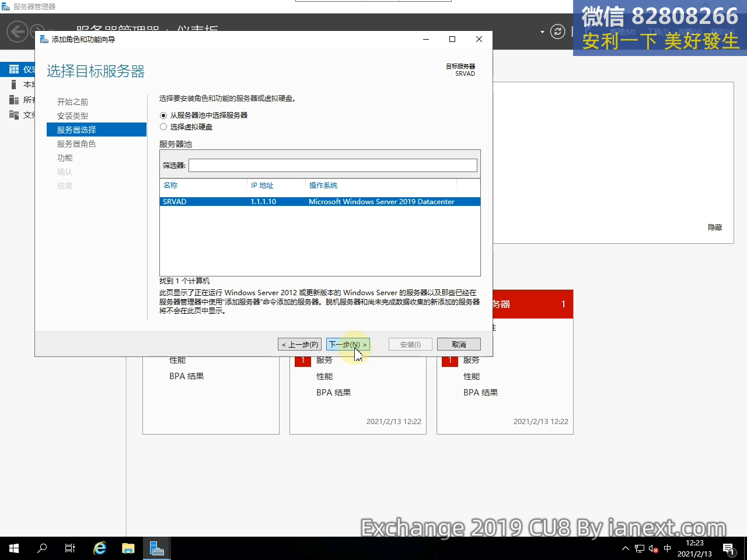The image size is (747, 560).
Task: Go to 开始之前 wizard step
Action: click(x=72, y=102)
